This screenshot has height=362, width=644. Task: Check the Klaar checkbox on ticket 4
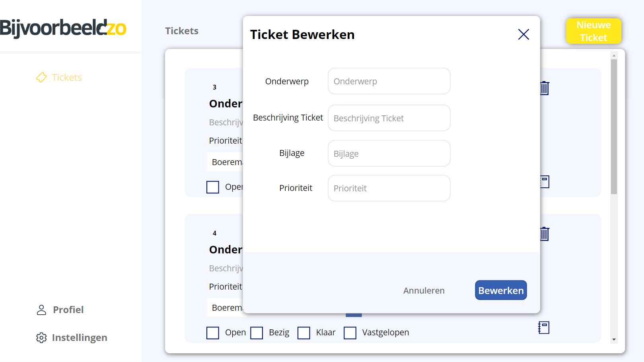click(304, 333)
